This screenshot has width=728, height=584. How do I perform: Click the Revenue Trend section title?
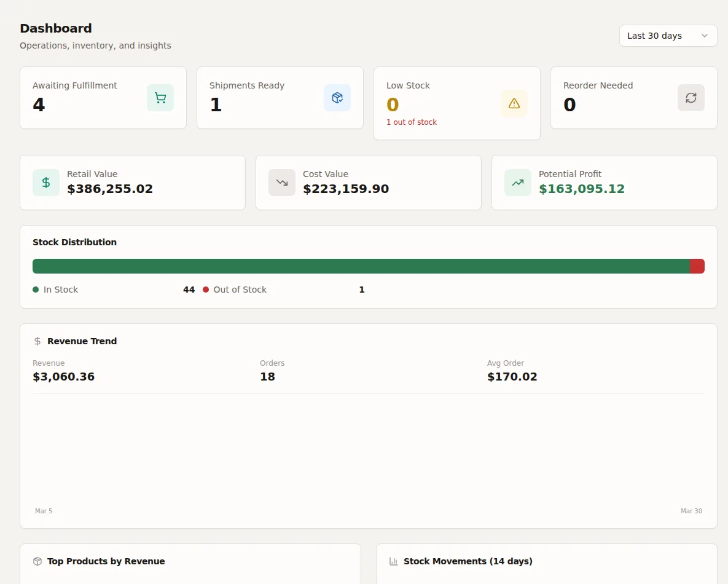point(82,341)
